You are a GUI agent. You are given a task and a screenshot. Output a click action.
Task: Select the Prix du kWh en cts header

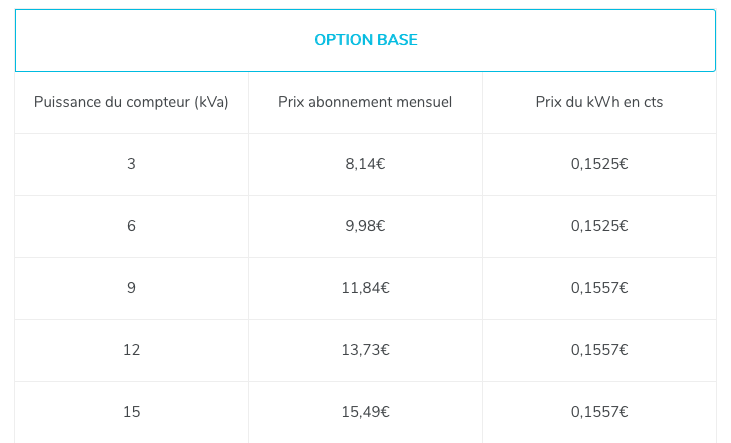[600, 103]
